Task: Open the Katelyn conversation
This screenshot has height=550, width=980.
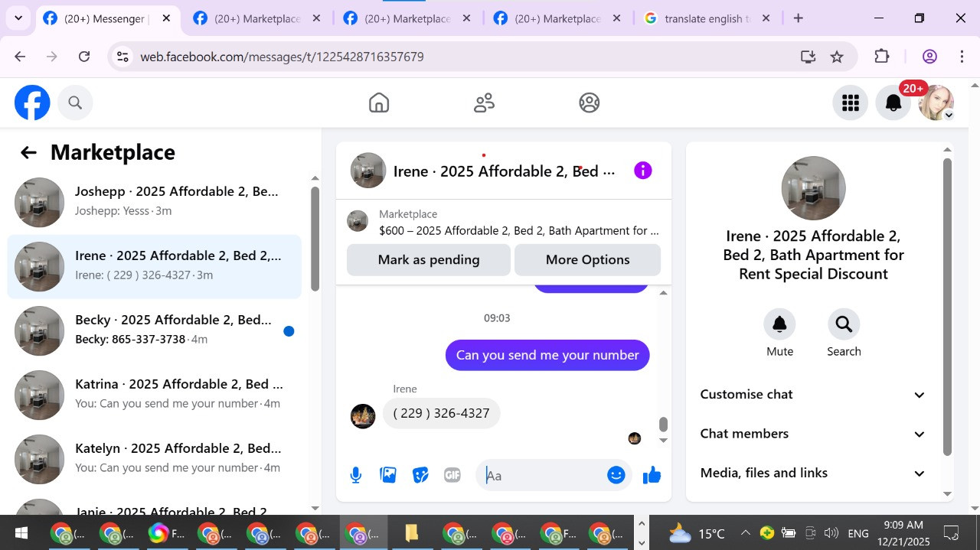Action: (155, 459)
